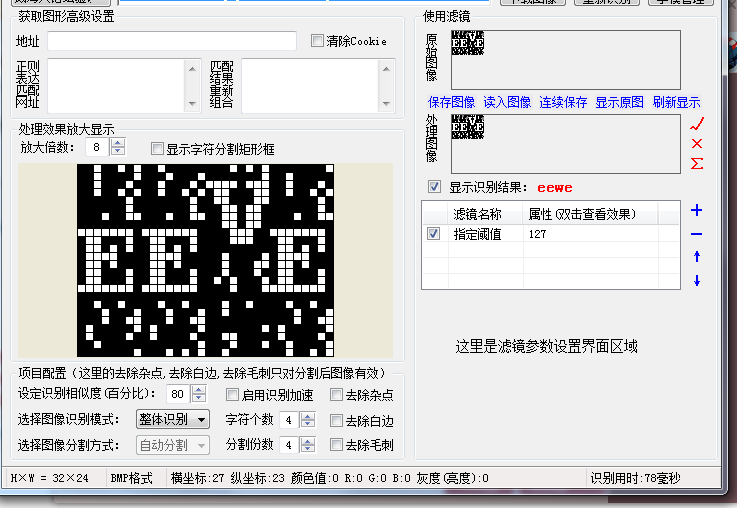Uncheck the 指定阈值 filter row checkbox
The image size is (737, 508).
pos(433,234)
